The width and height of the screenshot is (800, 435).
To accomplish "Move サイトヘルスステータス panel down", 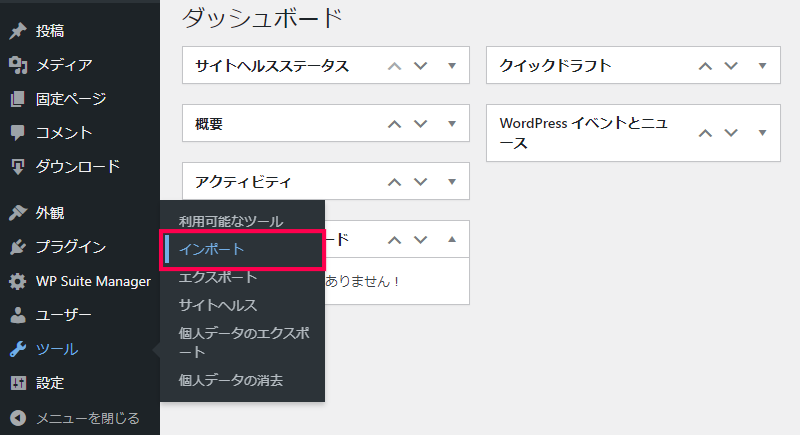I will point(420,66).
